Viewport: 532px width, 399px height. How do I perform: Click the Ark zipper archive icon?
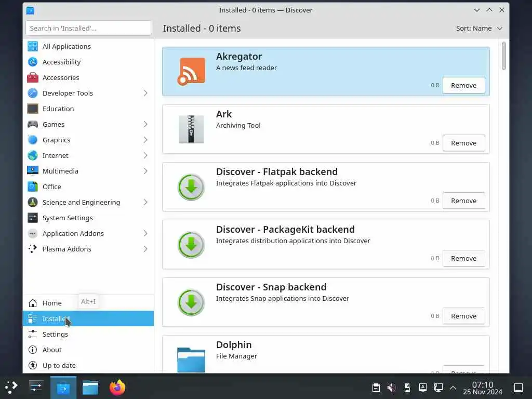coord(191,129)
